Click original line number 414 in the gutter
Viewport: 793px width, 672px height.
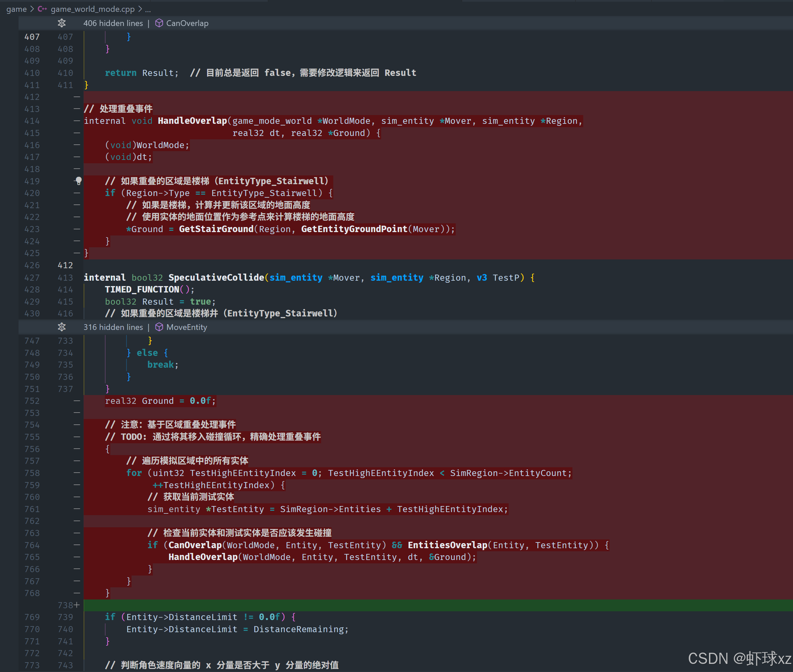[x=32, y=121]
